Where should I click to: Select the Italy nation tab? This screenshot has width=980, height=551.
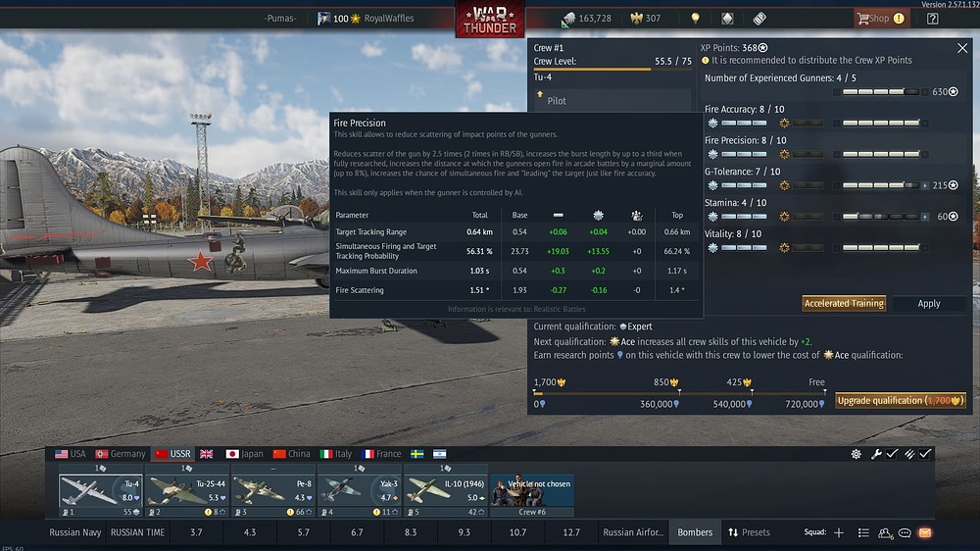click(x=335, y=453)
